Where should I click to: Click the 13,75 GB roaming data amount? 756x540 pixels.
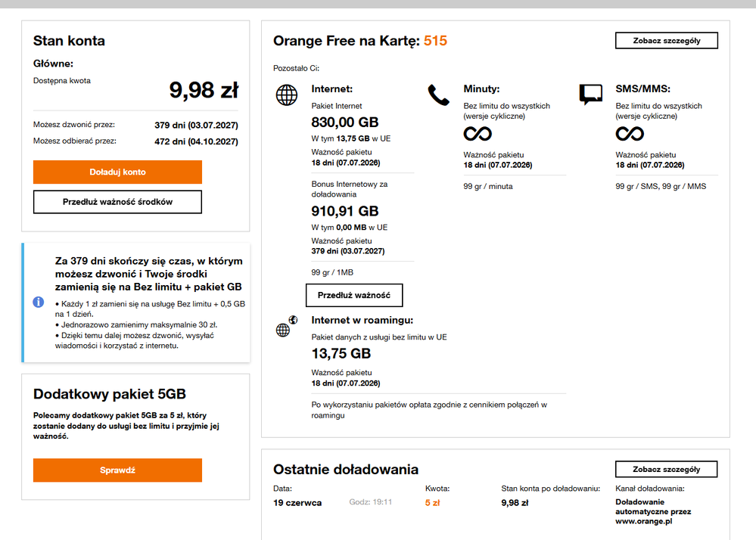(341, 354)
